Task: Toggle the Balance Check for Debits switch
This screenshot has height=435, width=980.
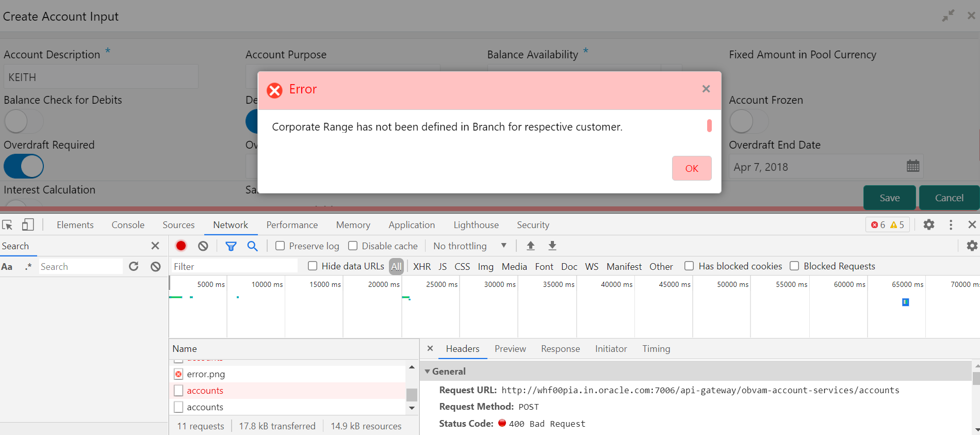Action: [x=24, y=122]
